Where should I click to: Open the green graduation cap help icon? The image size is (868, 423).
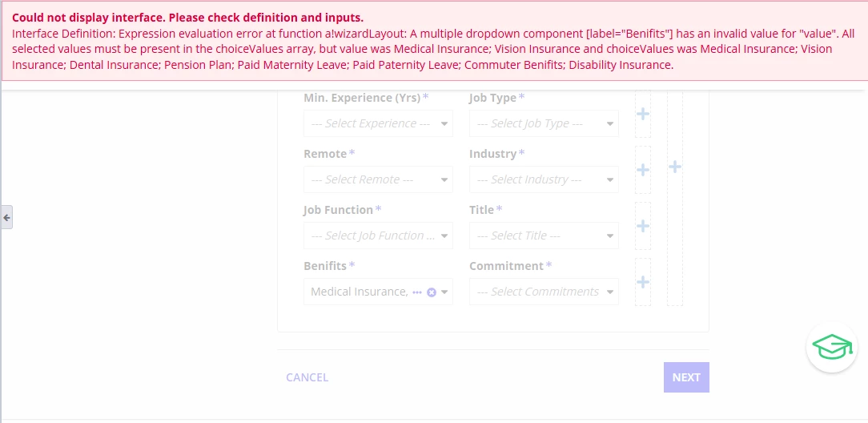[832, 347]
